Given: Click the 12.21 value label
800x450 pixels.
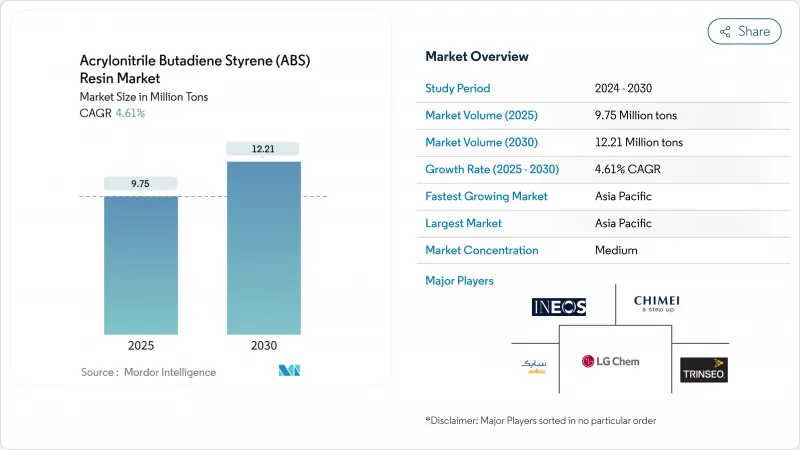Looking at the screenshot, I should click(x=265, y=149).
